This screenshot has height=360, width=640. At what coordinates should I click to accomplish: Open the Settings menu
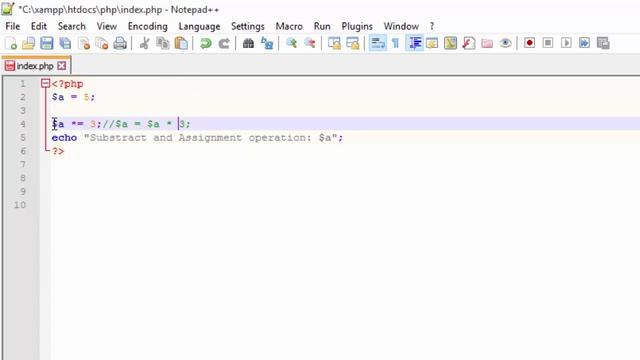tap(248, 26)
